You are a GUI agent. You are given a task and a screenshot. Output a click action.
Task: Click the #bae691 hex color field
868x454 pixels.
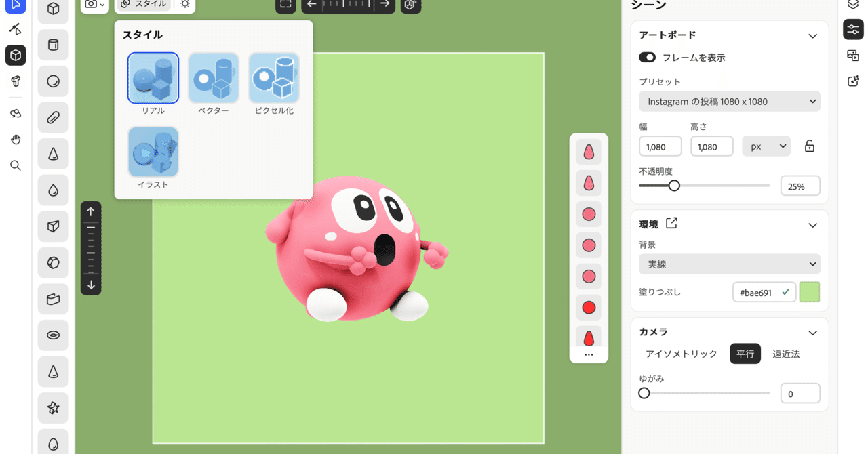pos(764,292)
